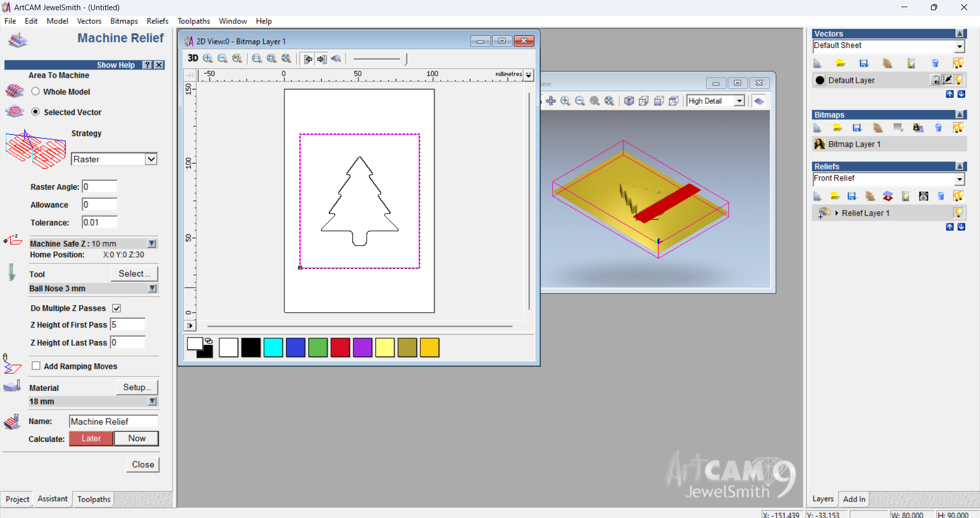Enable Add Ramping Moves checkbox
This screenshot has width=980, height=518.
[x=36, y=366]
